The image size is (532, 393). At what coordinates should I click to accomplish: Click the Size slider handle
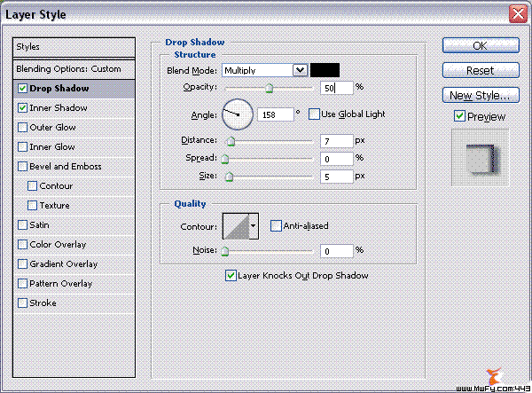coord(229,177)
